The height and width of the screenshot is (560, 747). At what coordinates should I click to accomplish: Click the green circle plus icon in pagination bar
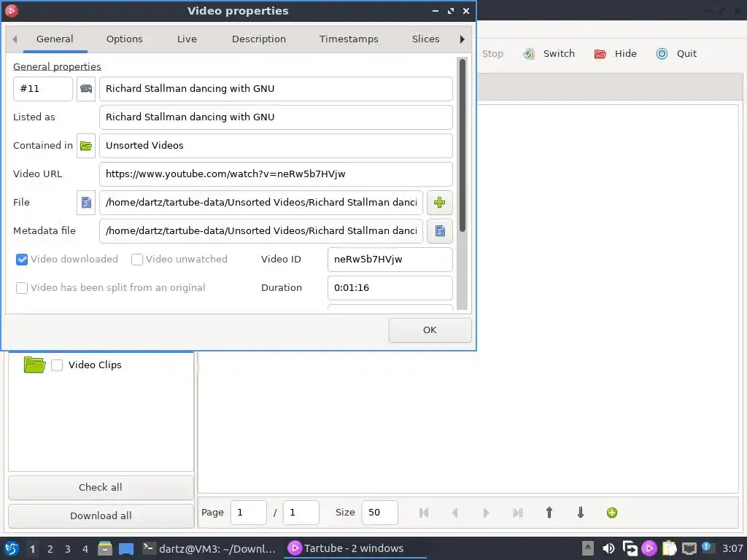(x=612, y=513)
